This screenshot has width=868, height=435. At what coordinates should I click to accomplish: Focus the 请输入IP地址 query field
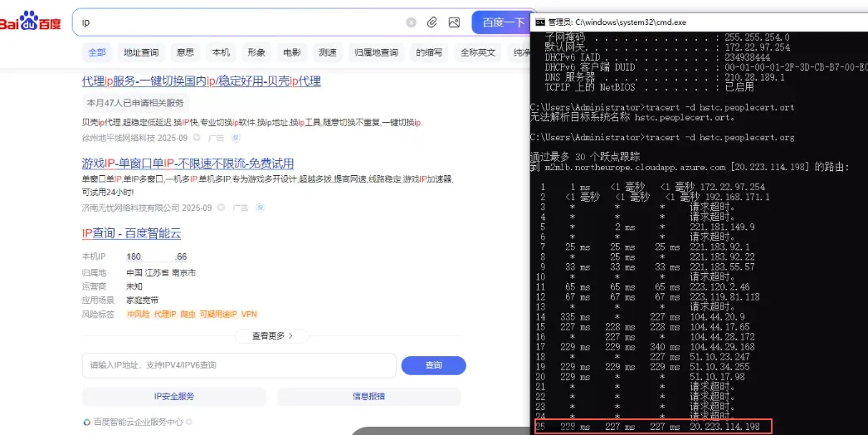click(x=239, y=365)
